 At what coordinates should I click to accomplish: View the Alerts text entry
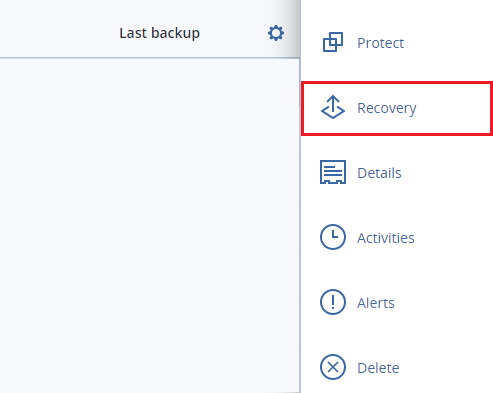[x=376, y=303]
